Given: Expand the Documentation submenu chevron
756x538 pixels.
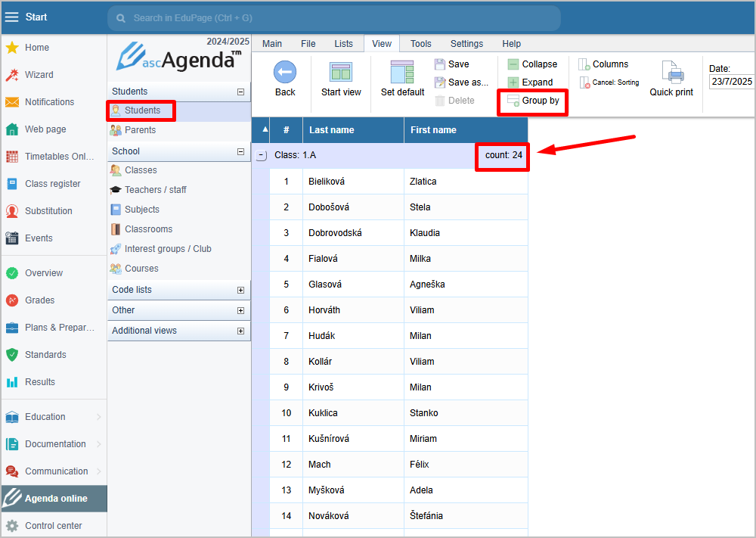Looking at the screenshot, I should click(x=99, y=444).
